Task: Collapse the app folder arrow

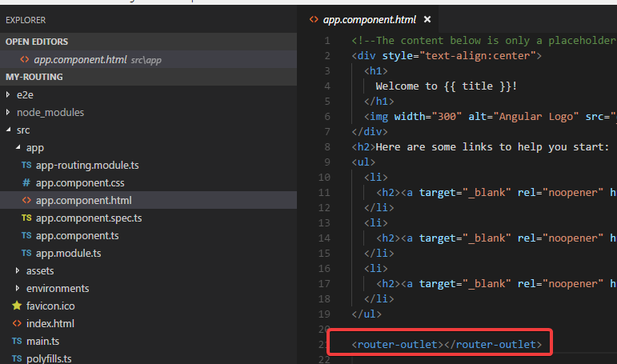Action: click(18, 147)
